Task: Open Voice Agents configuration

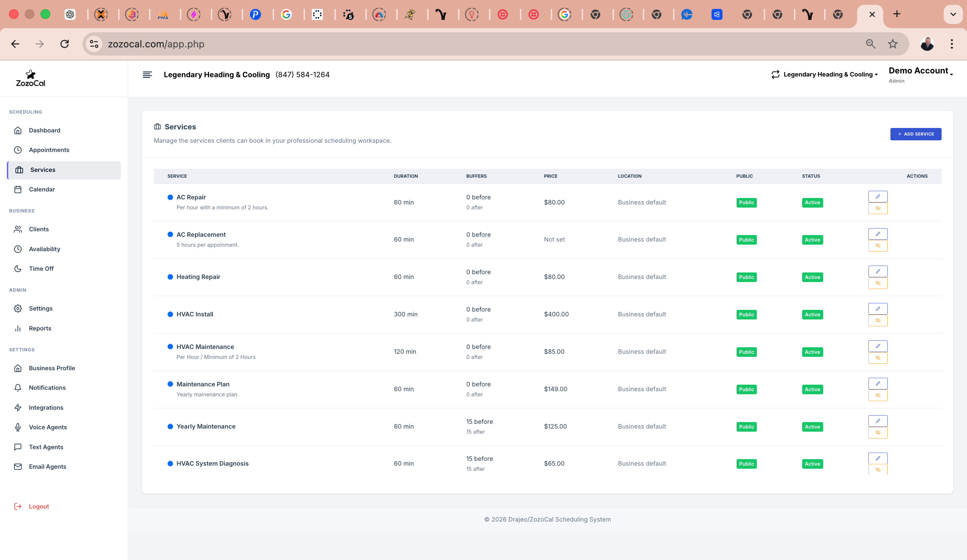Action: pos(48,427)
